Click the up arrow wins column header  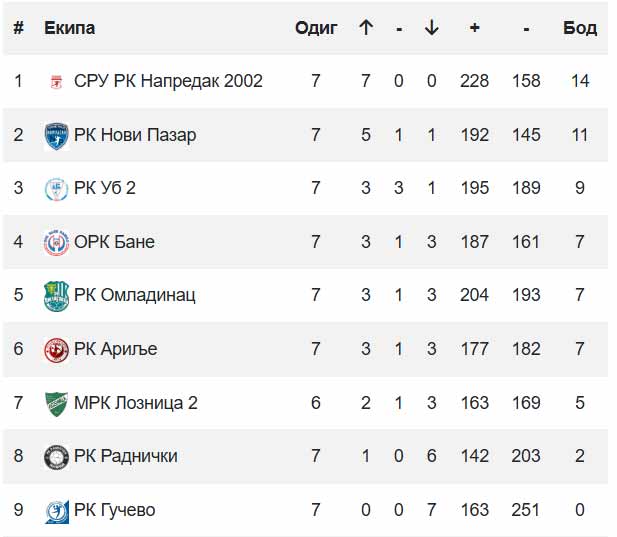pos(366,28)
